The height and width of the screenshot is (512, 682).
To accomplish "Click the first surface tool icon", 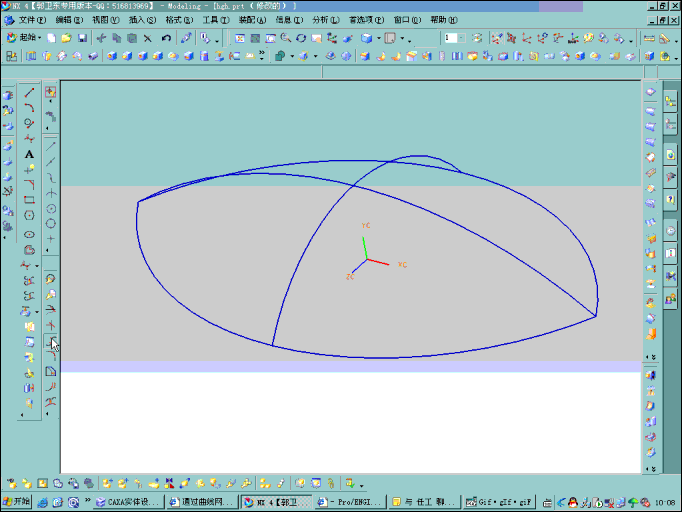I will coord(651,92).
